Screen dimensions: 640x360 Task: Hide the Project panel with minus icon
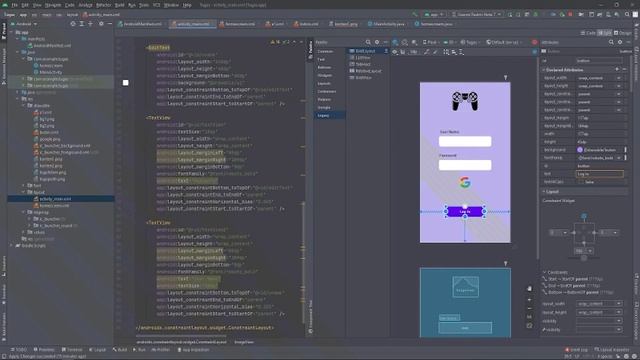click(109, 24)
